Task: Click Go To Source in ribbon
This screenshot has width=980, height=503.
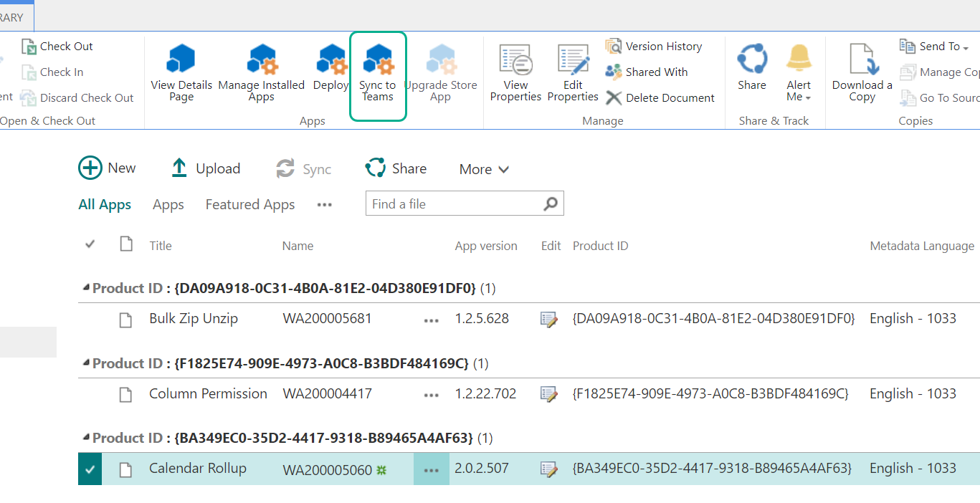Action: [940, 98]
